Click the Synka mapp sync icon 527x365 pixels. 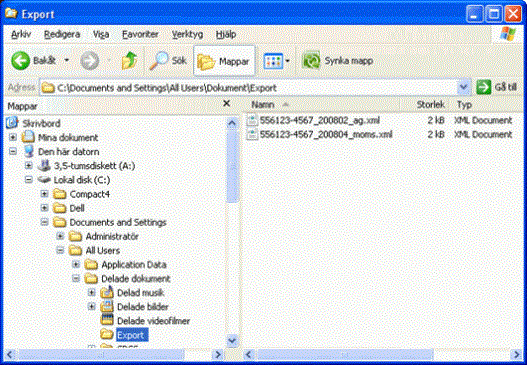(x=311, y=61)
